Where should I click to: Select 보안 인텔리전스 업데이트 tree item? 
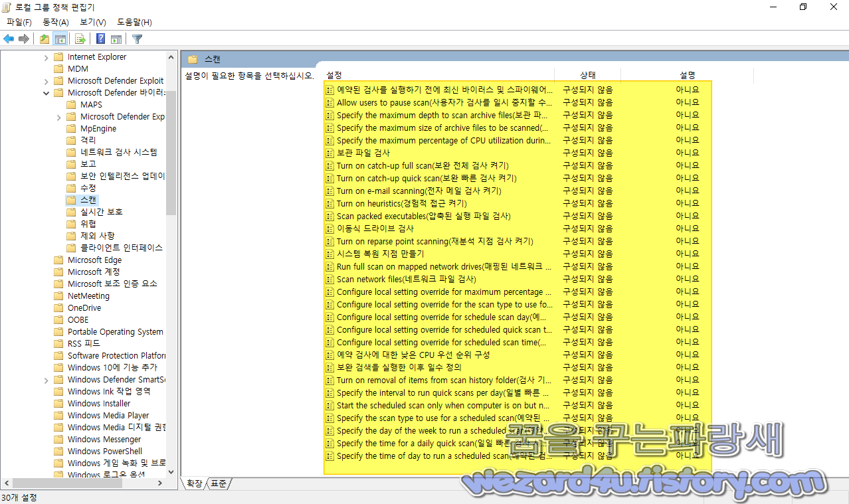point(123,177)
